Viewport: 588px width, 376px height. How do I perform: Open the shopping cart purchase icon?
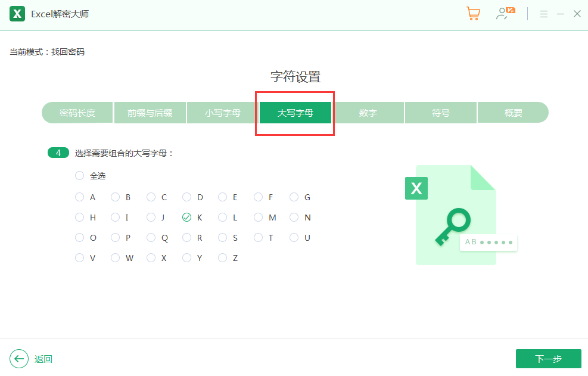point(473,14)
